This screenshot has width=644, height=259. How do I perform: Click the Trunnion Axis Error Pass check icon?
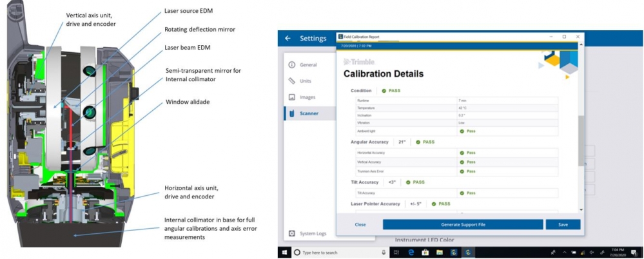click(x=462, y=171)
